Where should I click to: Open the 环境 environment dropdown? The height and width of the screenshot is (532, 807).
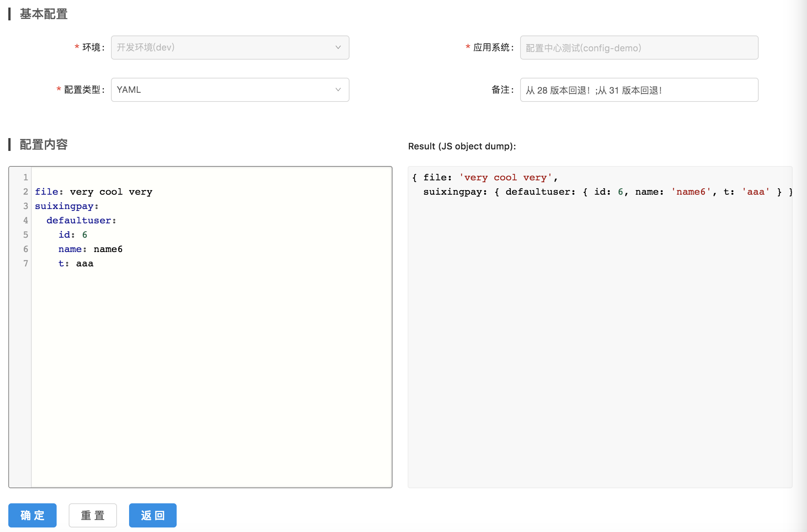[223, 48]
